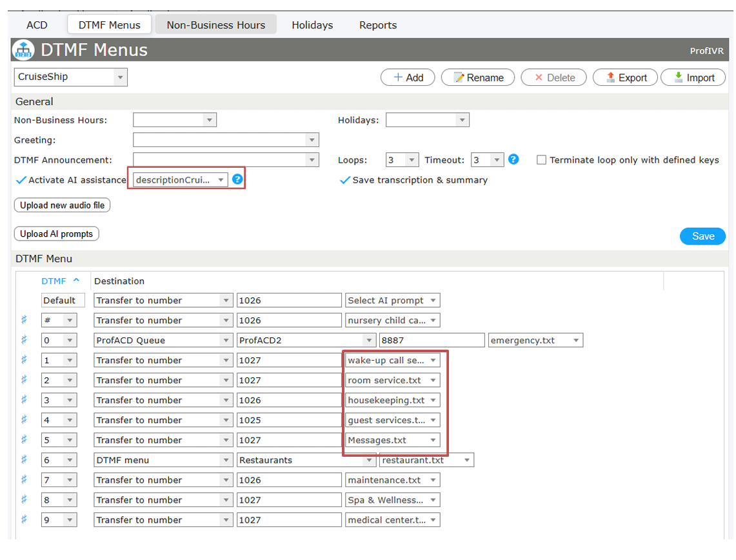Click the Rename button
Viewport: 736px width, 560px height.
(x=478, y=77)
